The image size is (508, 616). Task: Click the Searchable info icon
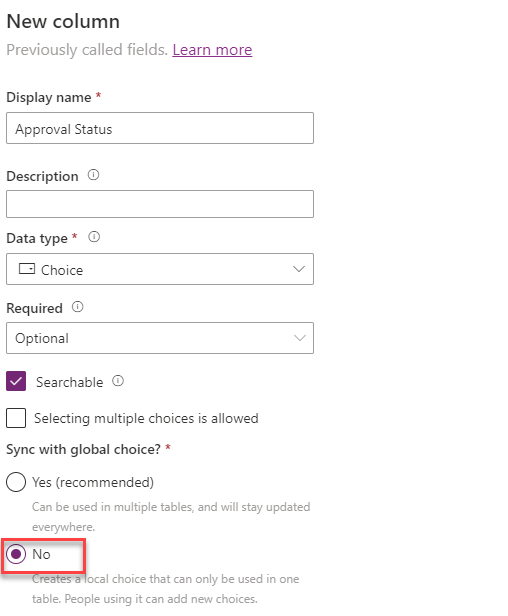point(118,381)
